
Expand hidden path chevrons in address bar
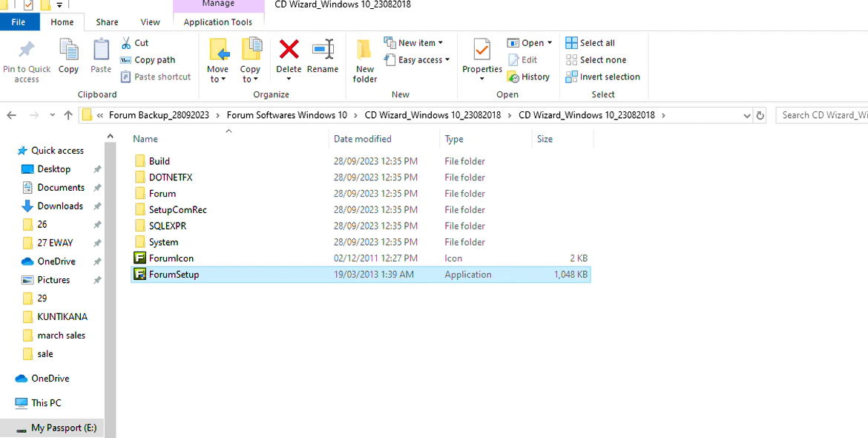point(100,115)
